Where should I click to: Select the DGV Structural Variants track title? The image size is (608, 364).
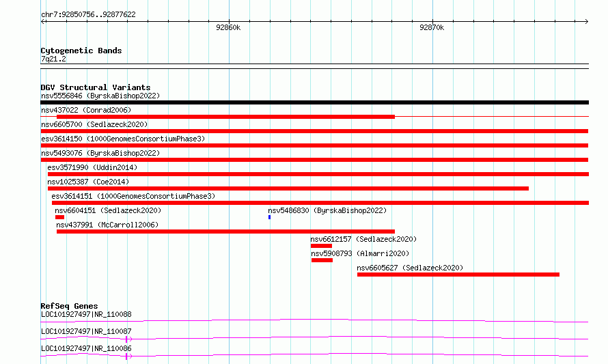(x=96, y=87)
